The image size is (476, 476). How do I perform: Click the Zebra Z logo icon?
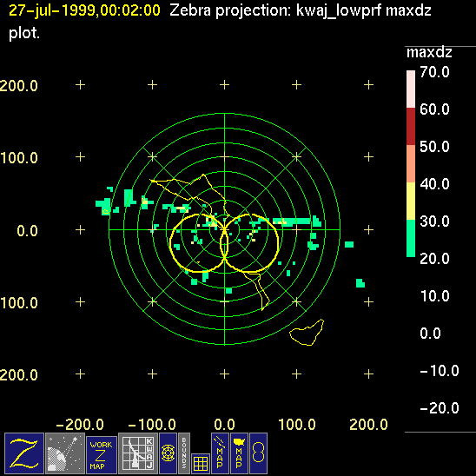tap(24, 453)
